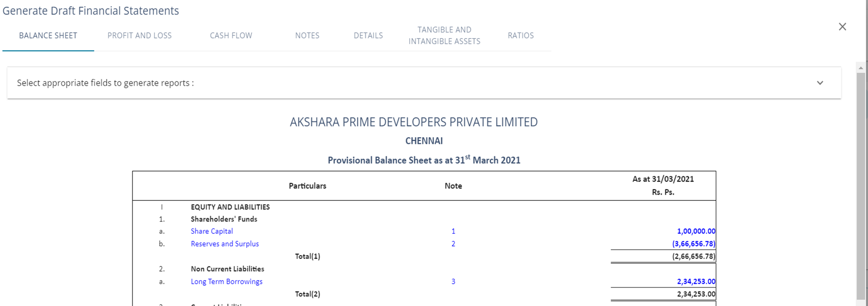
Task: Open note 2 for Reserves and Surplus
Action: (x=453, y=244)
